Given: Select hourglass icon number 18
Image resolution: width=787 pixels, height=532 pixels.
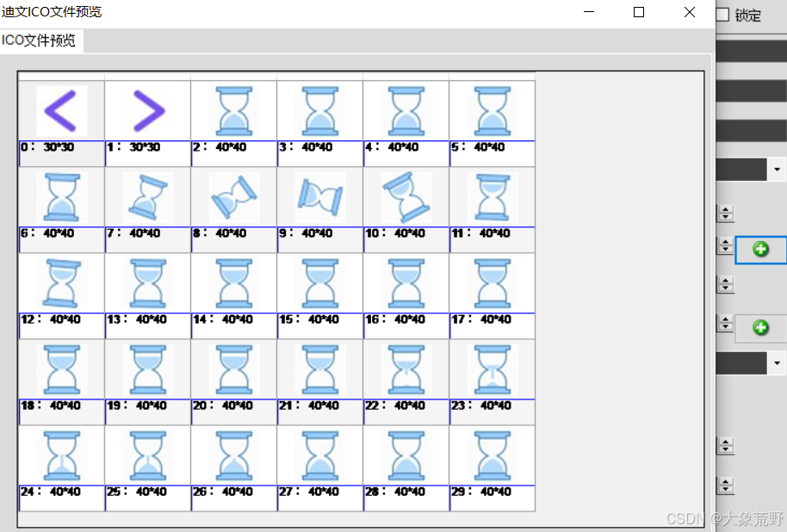Looking at the screenshot, I should point(61,370).
